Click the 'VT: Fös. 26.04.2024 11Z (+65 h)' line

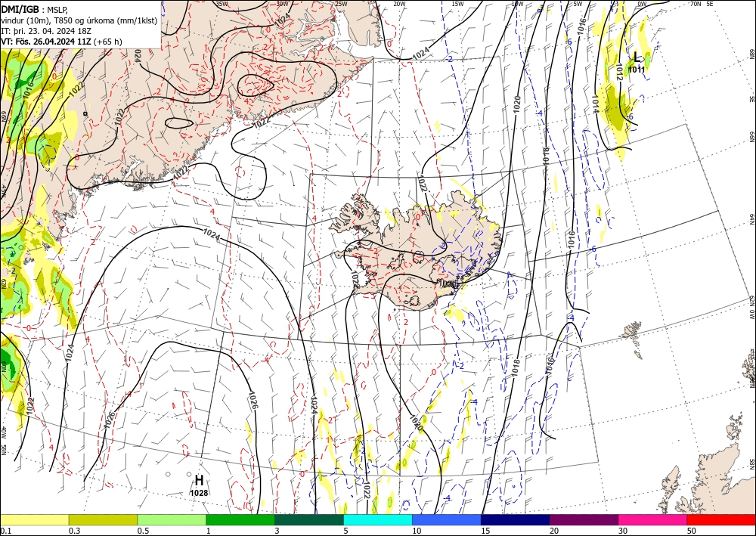click(x=61, y=42)
